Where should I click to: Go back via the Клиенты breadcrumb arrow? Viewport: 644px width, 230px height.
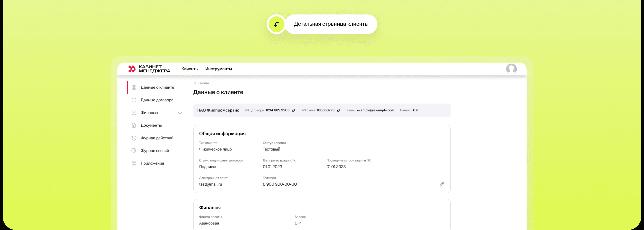coord(195,83)
